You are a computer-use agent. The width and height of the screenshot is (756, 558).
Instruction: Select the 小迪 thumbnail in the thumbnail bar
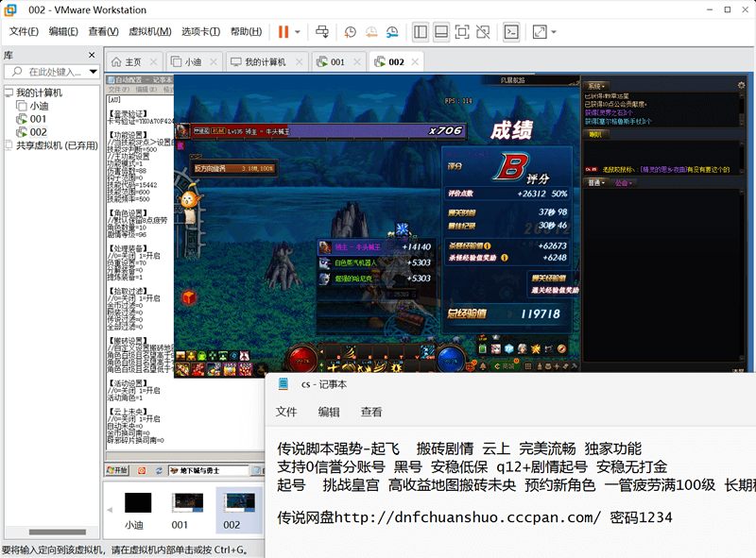(137, 511)
